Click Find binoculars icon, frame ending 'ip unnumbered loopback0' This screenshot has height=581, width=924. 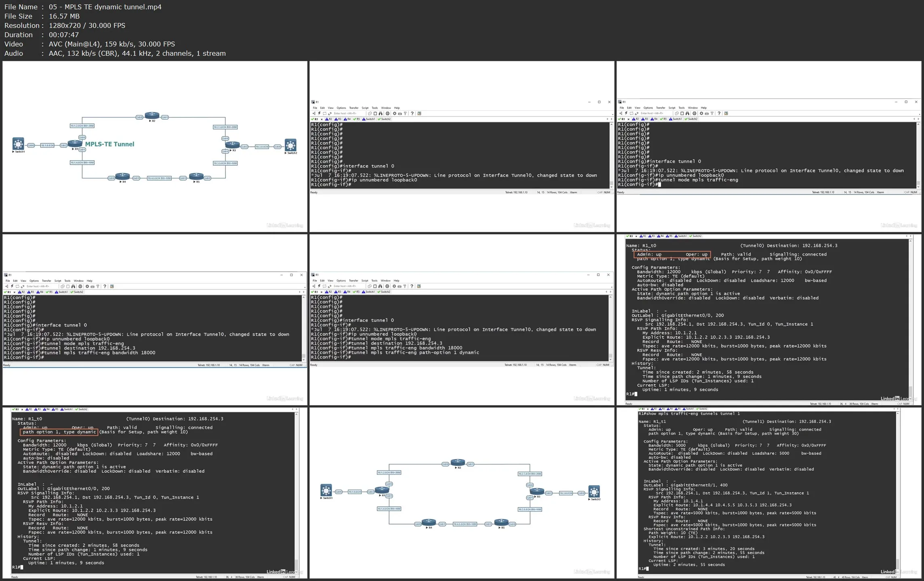coord(381,113)
